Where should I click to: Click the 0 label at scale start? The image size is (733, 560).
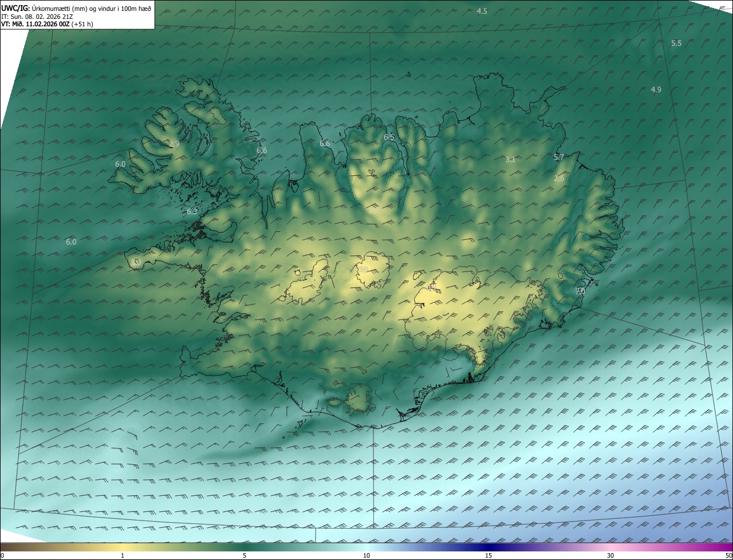[2, 555]
